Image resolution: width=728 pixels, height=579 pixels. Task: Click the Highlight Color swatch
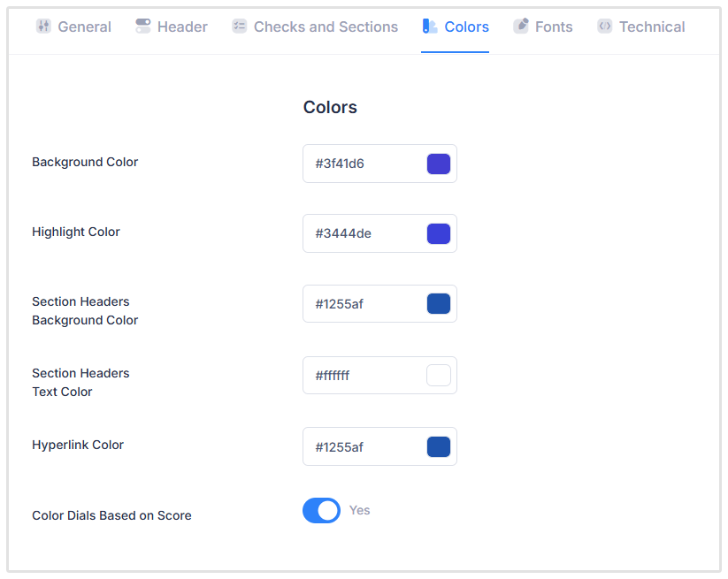point(438,233)
